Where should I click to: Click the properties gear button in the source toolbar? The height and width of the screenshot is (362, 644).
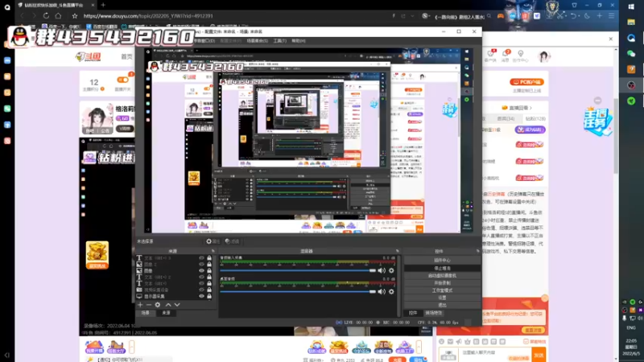(213, 241)
